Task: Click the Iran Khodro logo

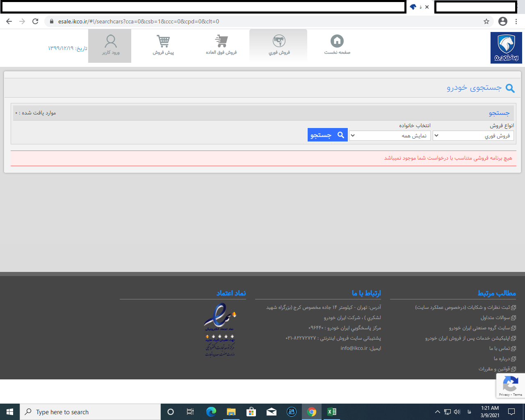Action: click(506, 48)
